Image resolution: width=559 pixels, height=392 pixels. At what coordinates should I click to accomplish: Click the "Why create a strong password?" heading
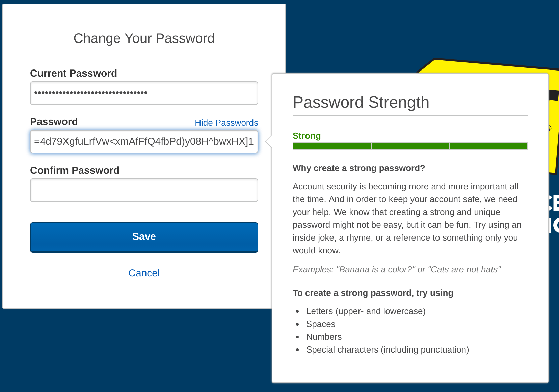click(358, 168)
